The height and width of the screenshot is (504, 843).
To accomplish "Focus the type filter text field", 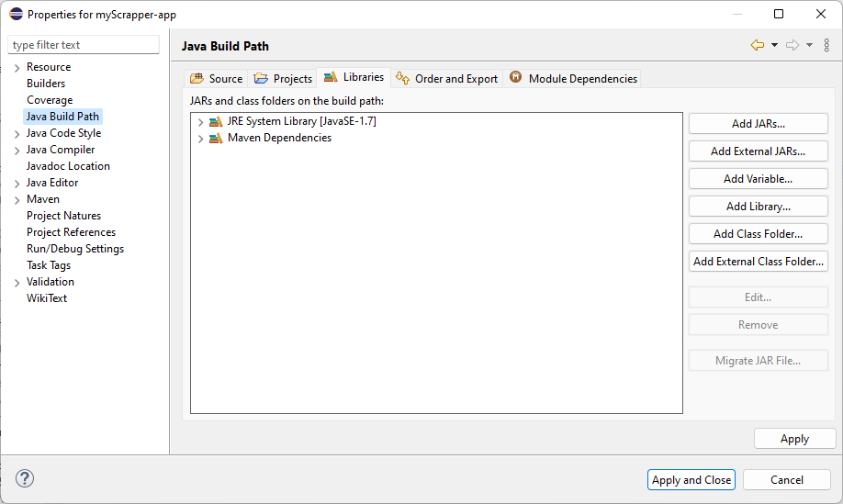I will (x=84, y=45).
